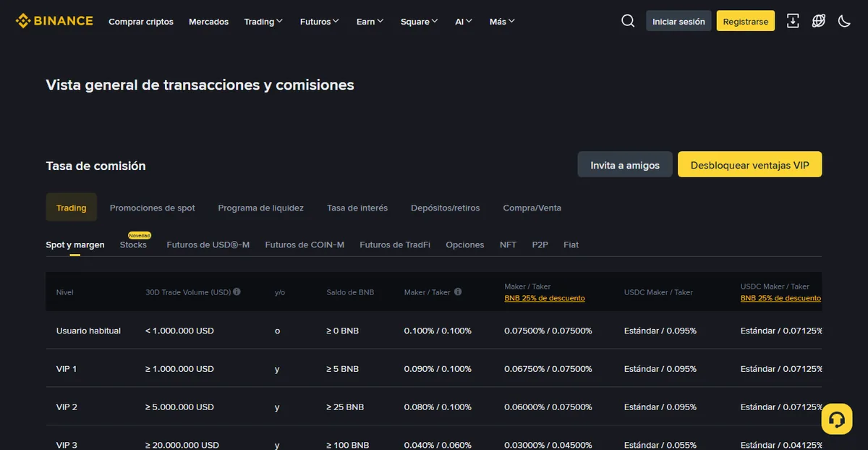Click the download app icon
This screenshot has width=868, height=450.
pyautogui.click(x=793, y=21)
